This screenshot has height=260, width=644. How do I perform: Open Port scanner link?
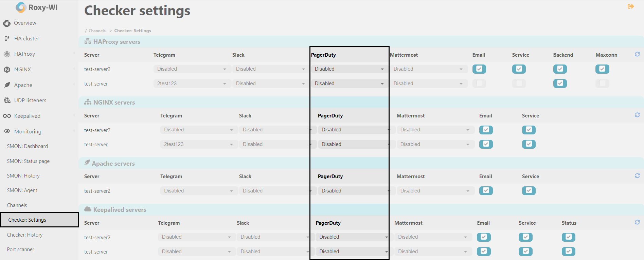tap(21, 249)
